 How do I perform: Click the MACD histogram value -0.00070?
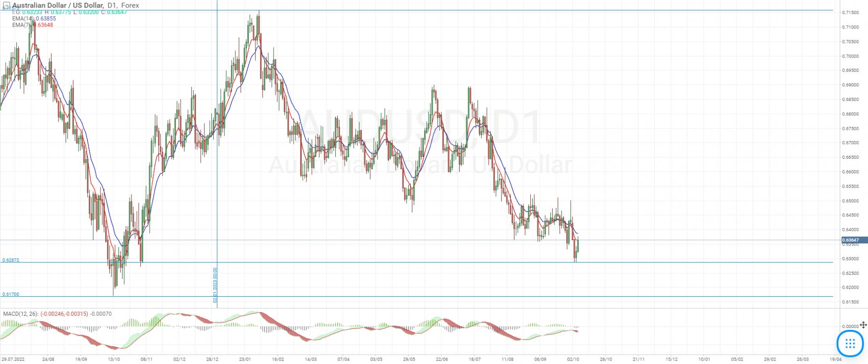[101, 314]
